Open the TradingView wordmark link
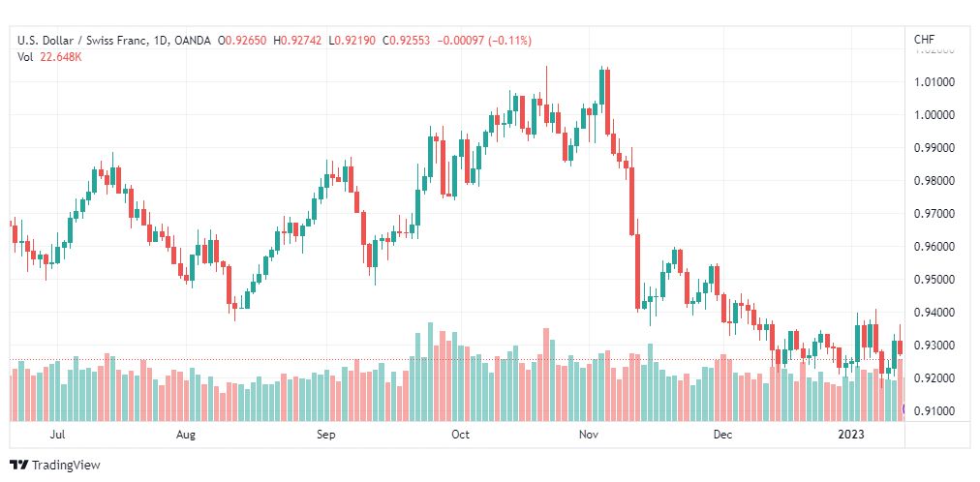The image size is (980, 482). click(66, 466)
